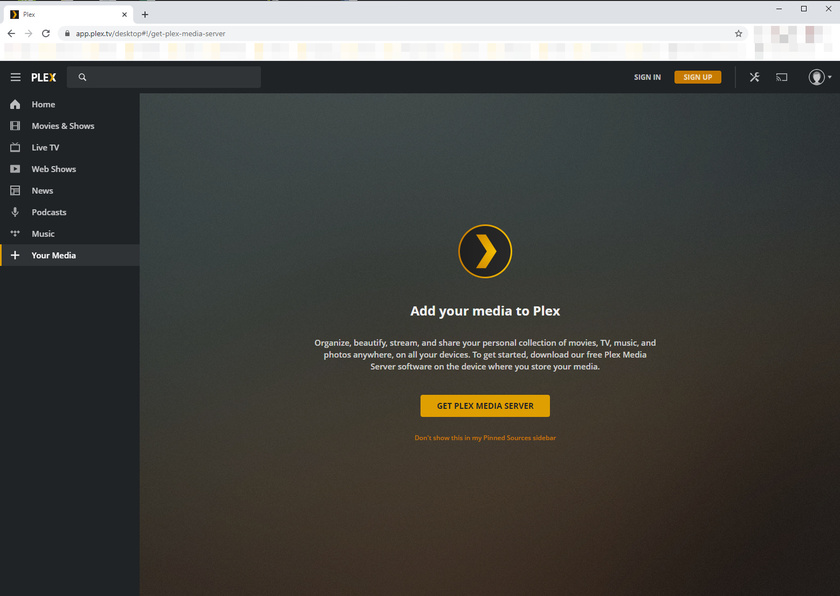Click the Movies & Shows film icon

coord(15,126)
